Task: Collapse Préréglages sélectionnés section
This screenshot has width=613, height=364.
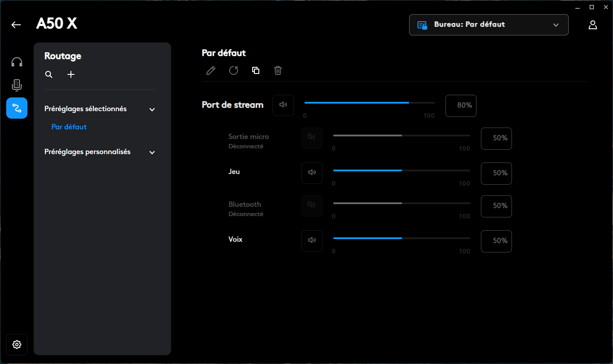Action: click(152, 109)
